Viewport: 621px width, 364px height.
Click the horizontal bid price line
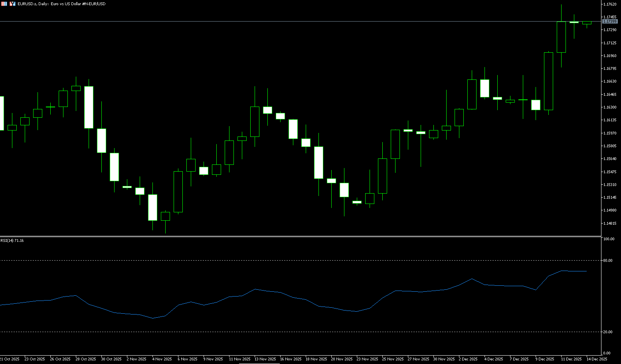tap(279, 21)
